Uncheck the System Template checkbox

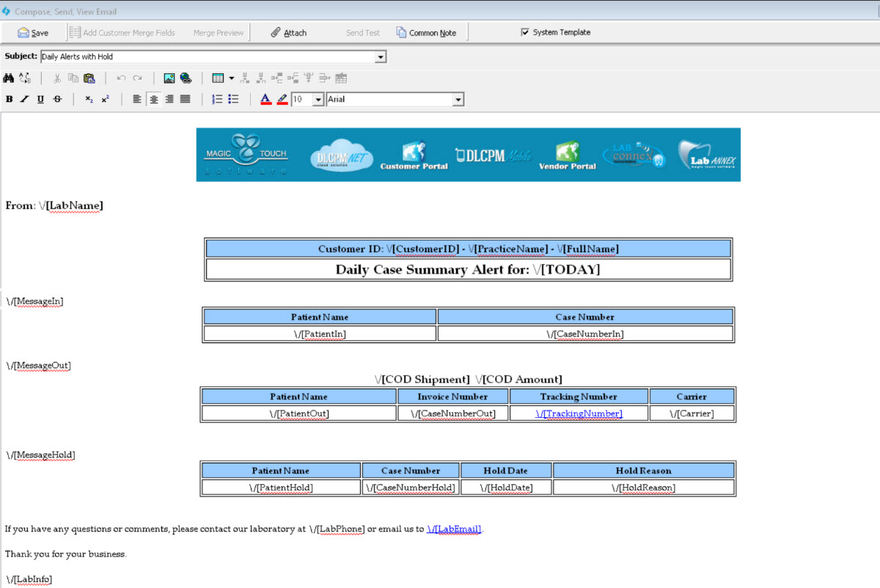(524, 32)
